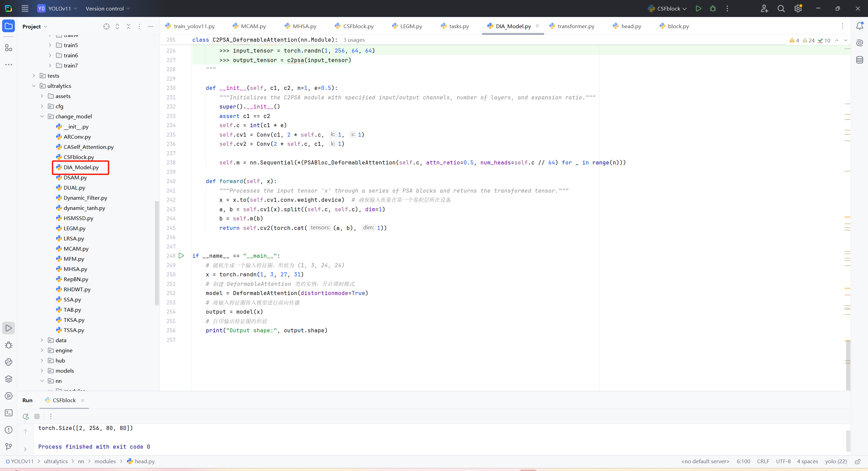Open the Terminal tool window

[x=9, y=413]
